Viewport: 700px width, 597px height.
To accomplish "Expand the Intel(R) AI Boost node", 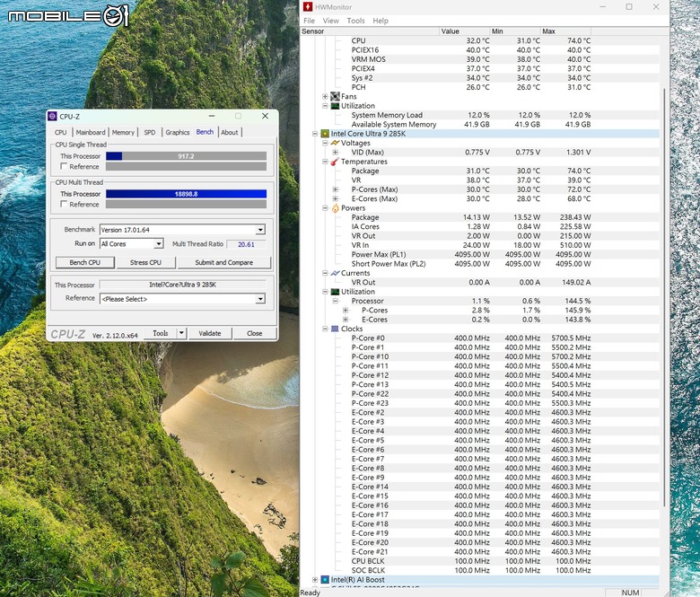I will [x=315, y=580].
